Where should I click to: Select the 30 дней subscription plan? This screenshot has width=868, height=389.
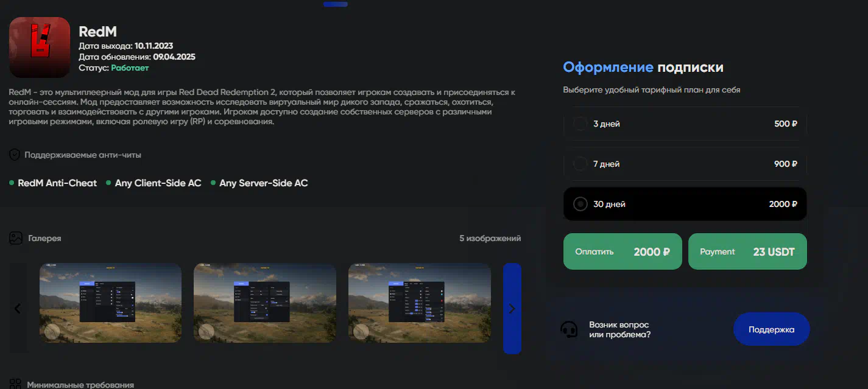[685, 204]
